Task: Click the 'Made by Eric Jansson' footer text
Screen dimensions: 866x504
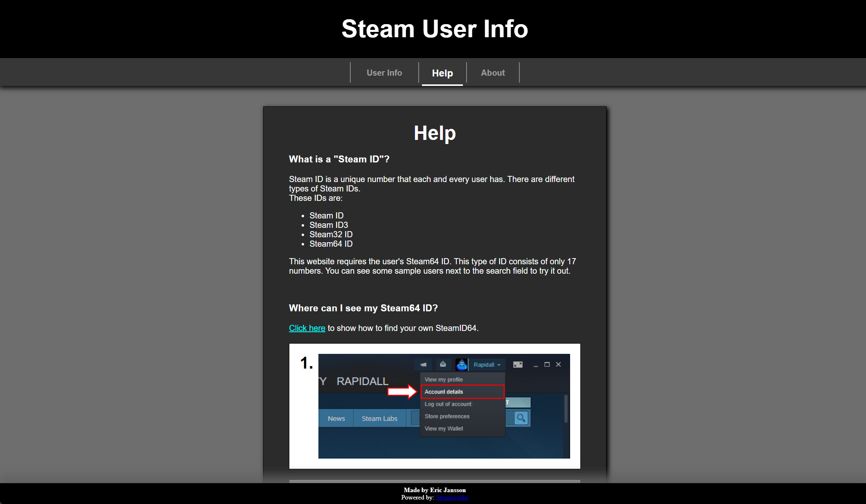Action: (435, 490)
